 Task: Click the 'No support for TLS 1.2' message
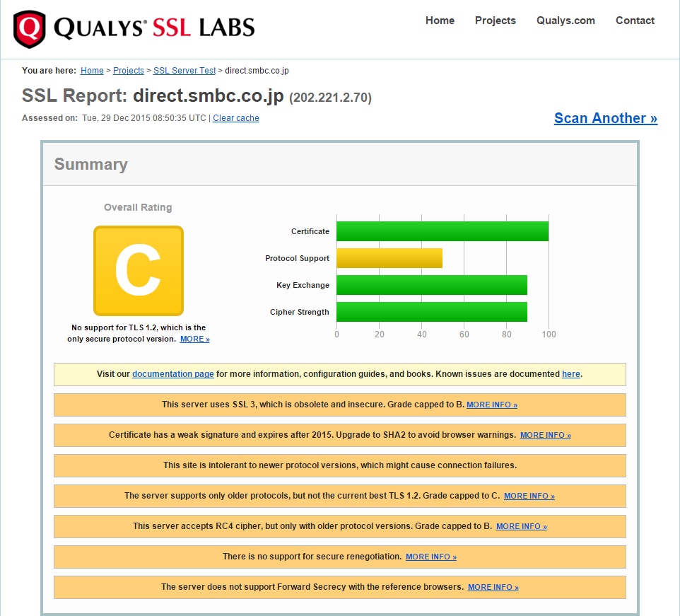[139, 333]
